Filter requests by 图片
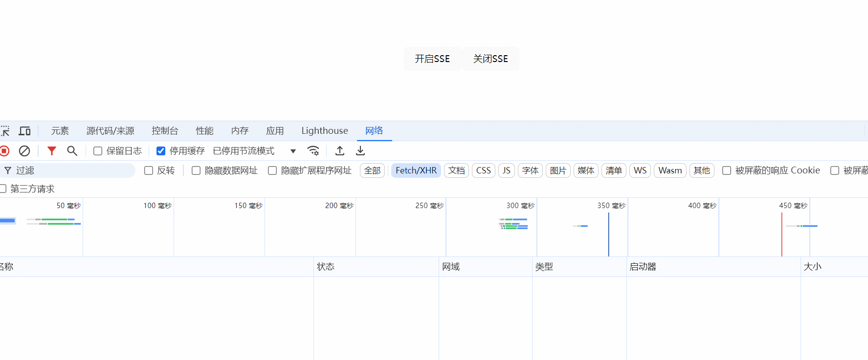This screenshot has height=360, width=868. 558,170
